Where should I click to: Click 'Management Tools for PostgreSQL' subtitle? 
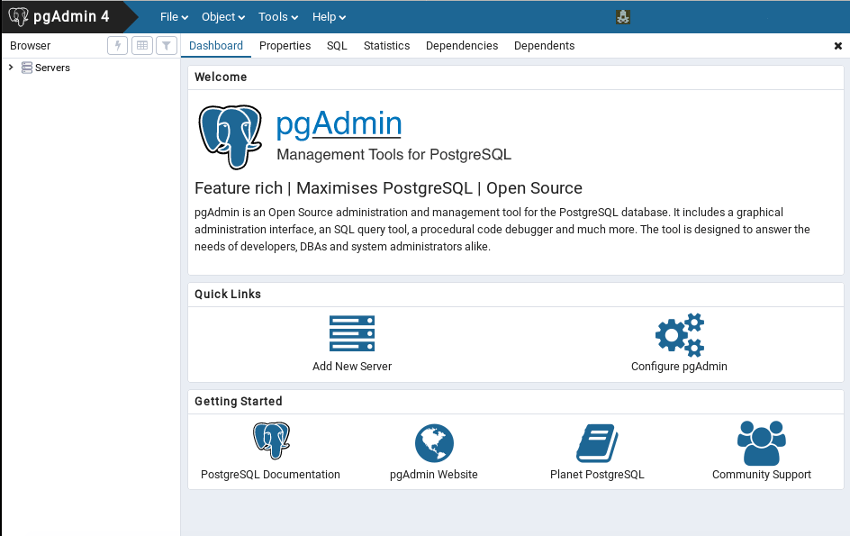tap(394, 154)
